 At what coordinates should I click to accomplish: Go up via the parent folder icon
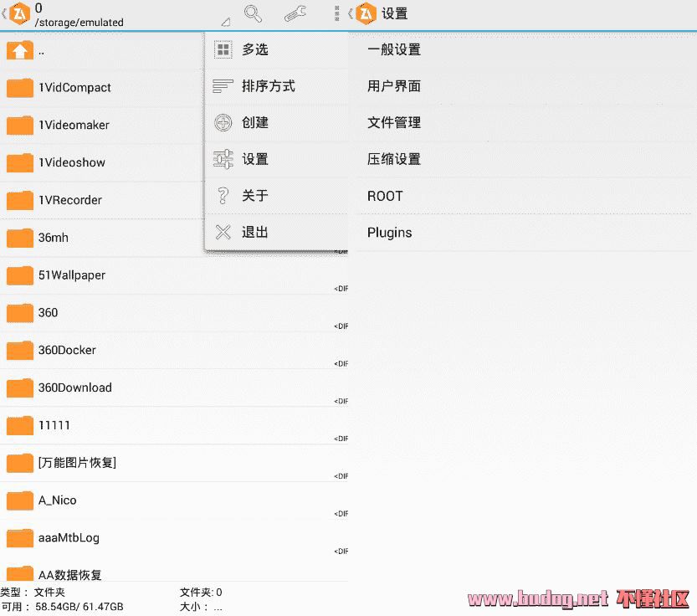click(19, 51)
